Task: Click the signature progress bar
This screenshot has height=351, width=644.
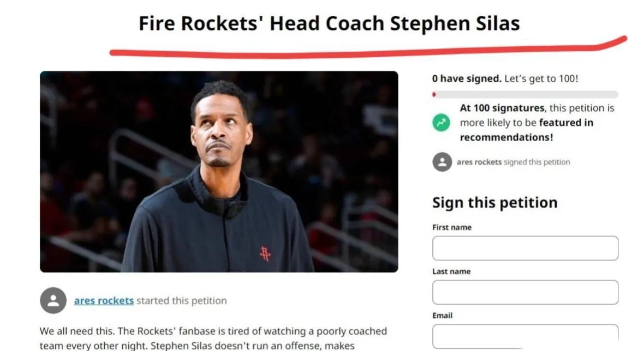Action: [525, 94]
